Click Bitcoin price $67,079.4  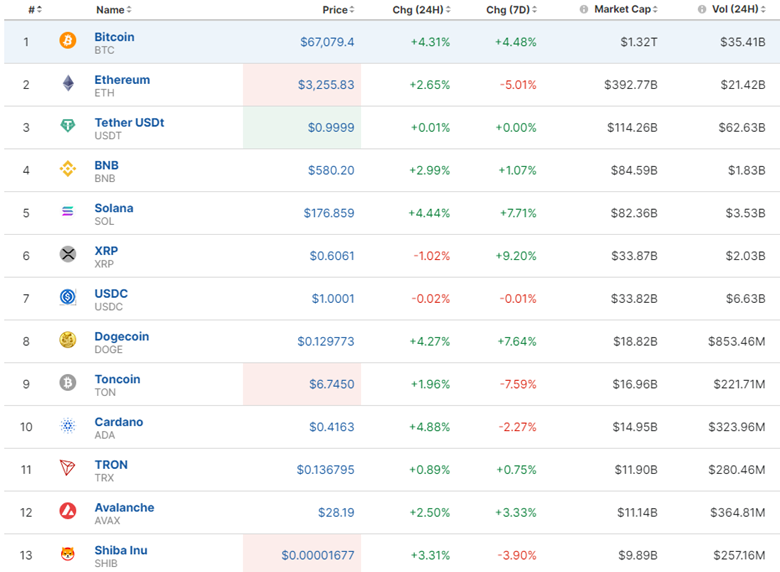[327, 42]
